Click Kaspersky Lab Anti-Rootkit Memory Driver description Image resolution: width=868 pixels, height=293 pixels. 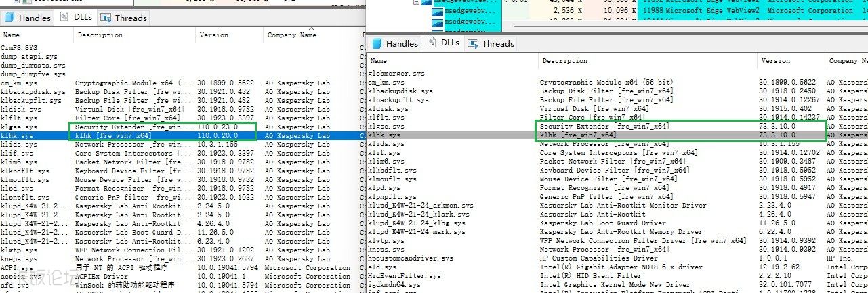[x=621, y=231]
